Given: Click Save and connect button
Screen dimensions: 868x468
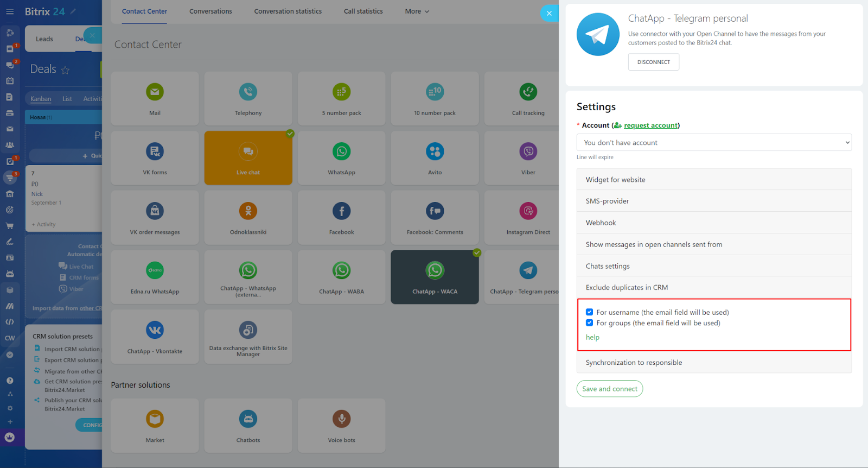Looking at the screenshot, I should [610, 389].
